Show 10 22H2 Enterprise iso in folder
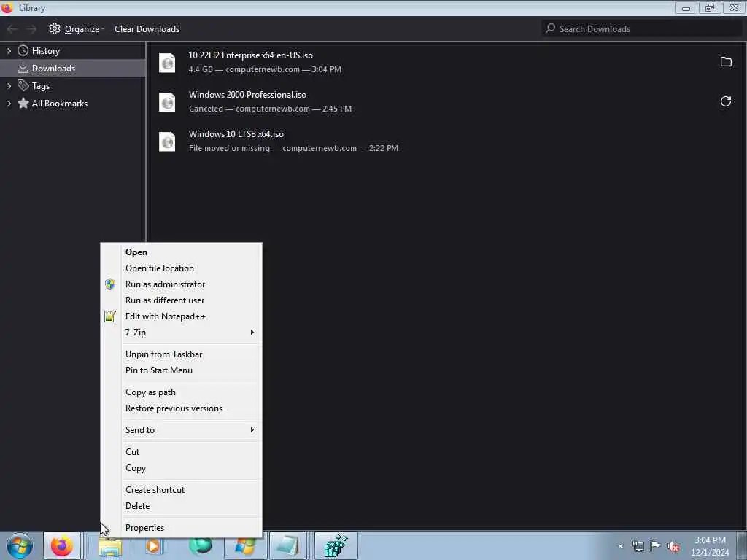Screen dimensions: 747x560 (x=726, y=61)
